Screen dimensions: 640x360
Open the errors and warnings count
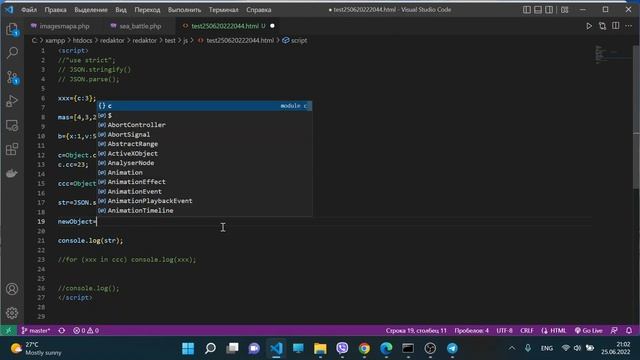coord(86,330)
